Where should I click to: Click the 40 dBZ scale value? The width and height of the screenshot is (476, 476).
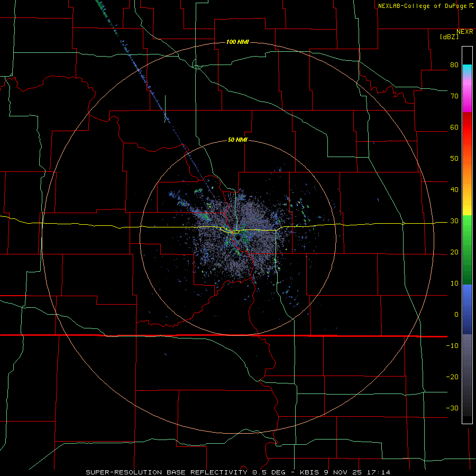[454, 190]
